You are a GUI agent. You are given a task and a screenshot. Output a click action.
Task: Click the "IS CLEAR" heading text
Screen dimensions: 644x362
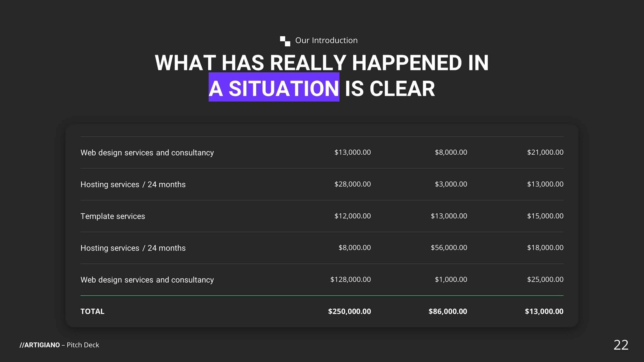389,89
